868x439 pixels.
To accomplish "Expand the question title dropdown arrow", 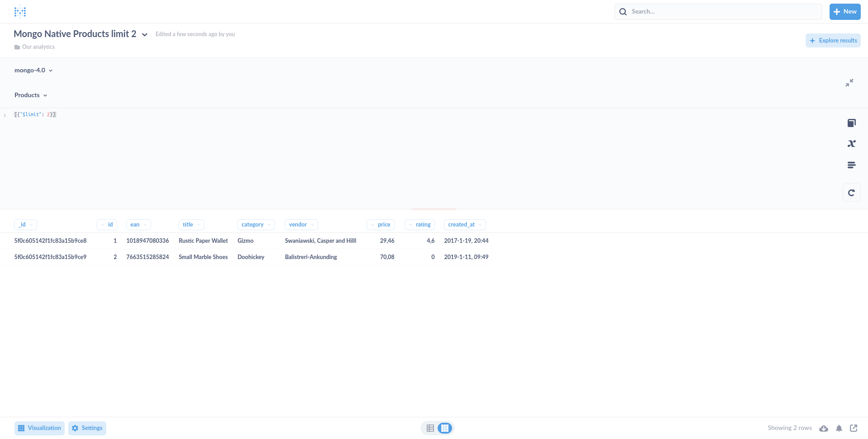I will point(144,34).
